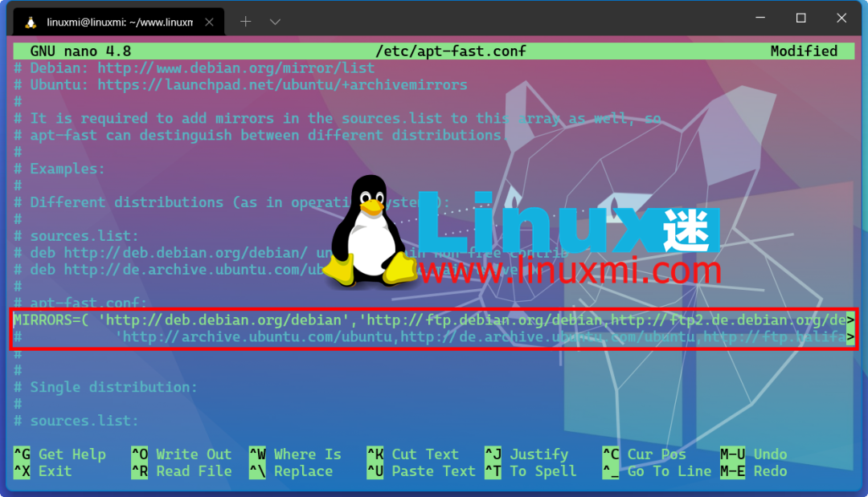
Task: Click the '# Examples:' comment line
Action: pos(59,169)
